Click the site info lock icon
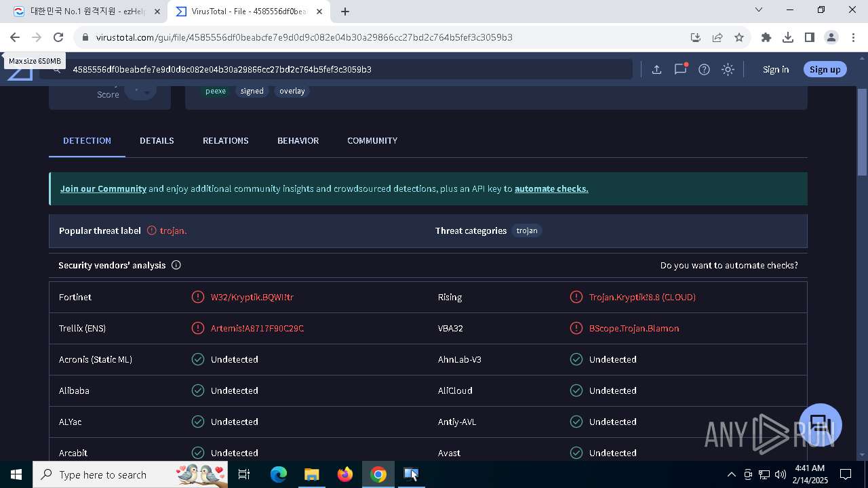 click(85, 37)
